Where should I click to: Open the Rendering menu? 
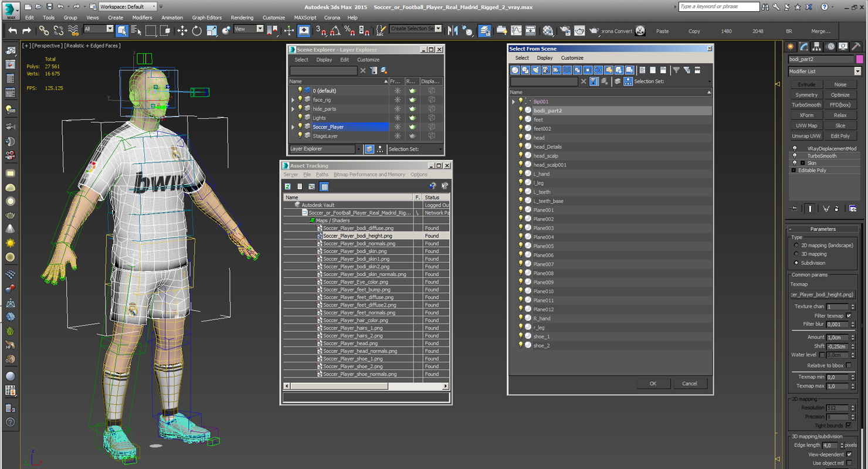[x=242, y=18]
